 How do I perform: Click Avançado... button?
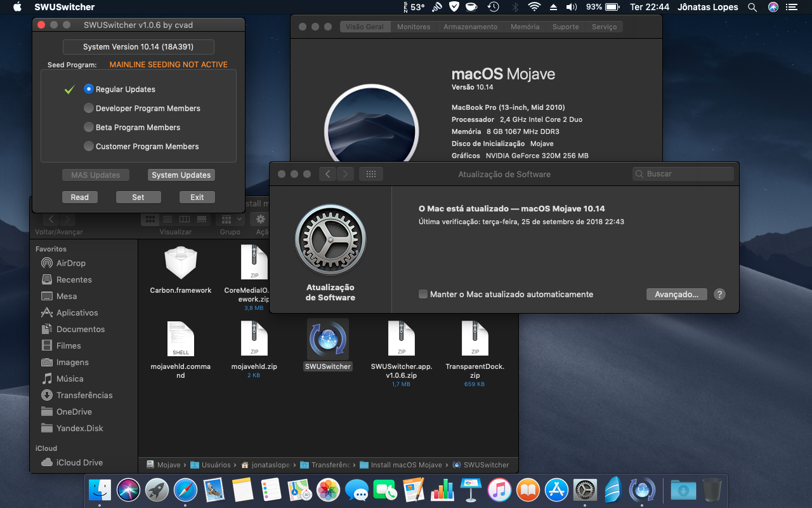point(676,295)
